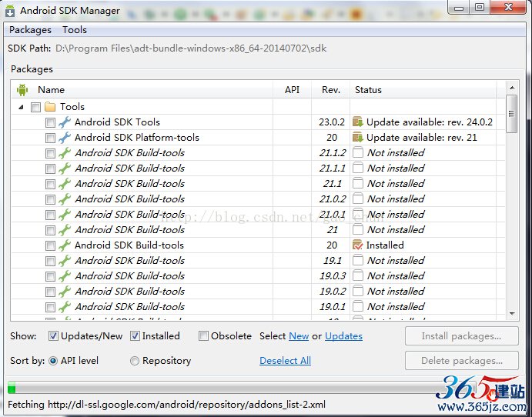Check the Android SDK Platform-tools checkbox
Image resolution: width=532 pixels, height=417 pixels.
tap(50, 138)
